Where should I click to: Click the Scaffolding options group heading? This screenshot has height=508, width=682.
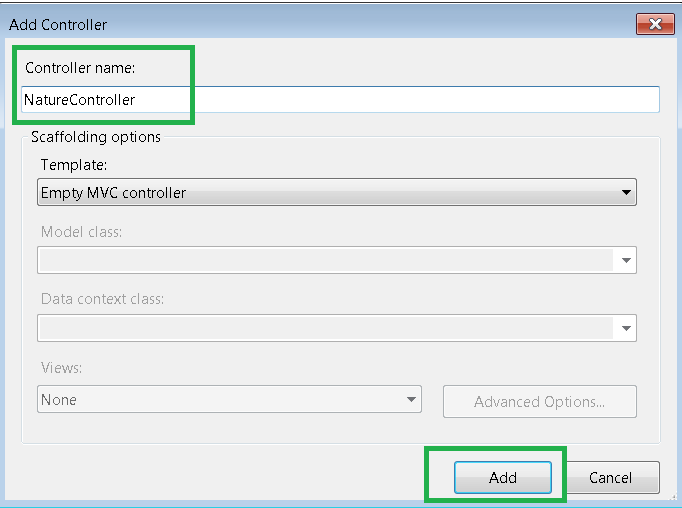point(96,137)
